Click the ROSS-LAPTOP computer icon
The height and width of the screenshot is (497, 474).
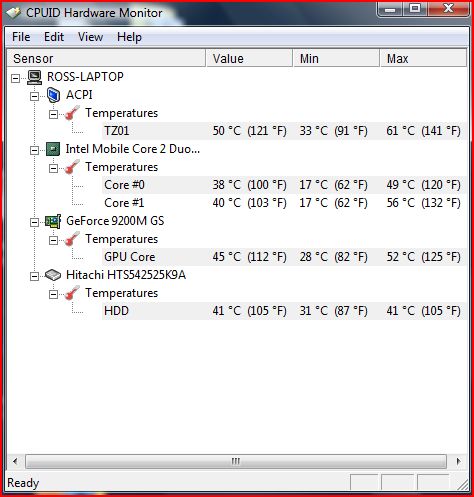pos(34,77)
